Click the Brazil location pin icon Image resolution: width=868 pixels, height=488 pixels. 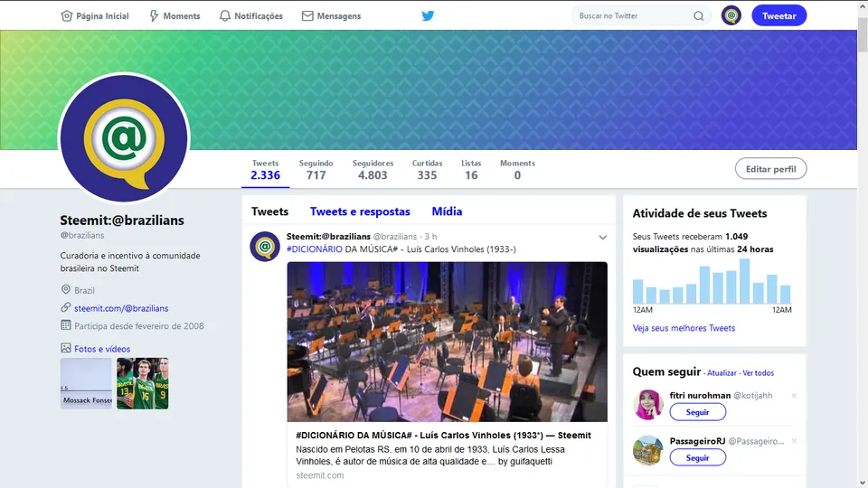[65, 290]
